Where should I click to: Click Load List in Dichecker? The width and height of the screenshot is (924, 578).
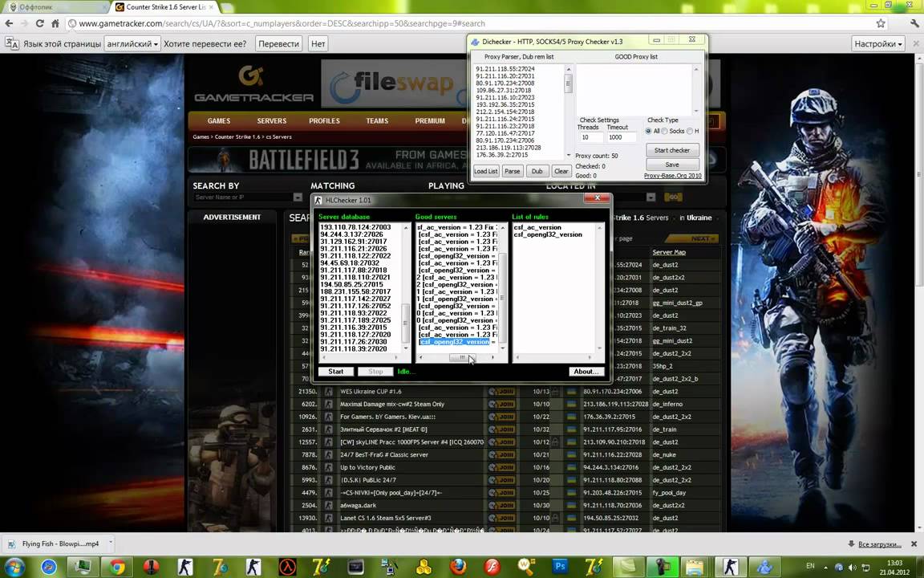pos(486,171)
